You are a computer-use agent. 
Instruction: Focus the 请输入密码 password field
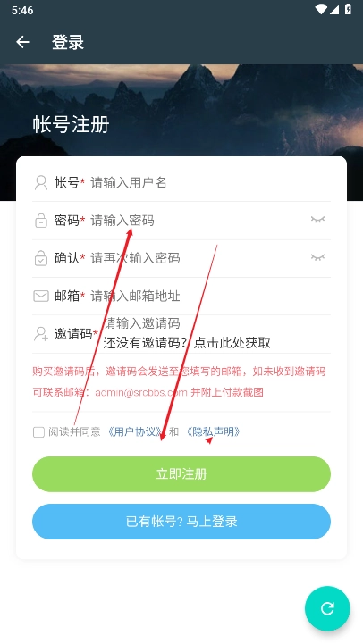[199, 221]
